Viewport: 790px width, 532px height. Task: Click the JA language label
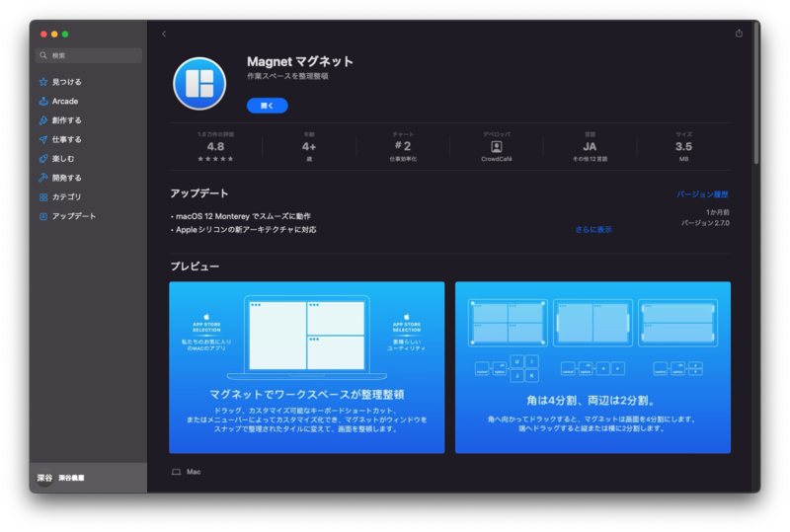click(x=590, y=147)
